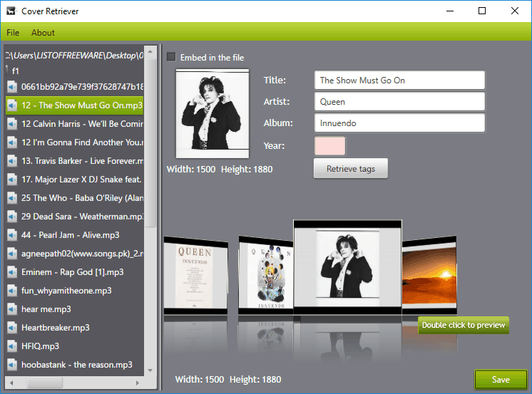Click the audio icon beside 0661bb92a79e file

click(12, 87)
